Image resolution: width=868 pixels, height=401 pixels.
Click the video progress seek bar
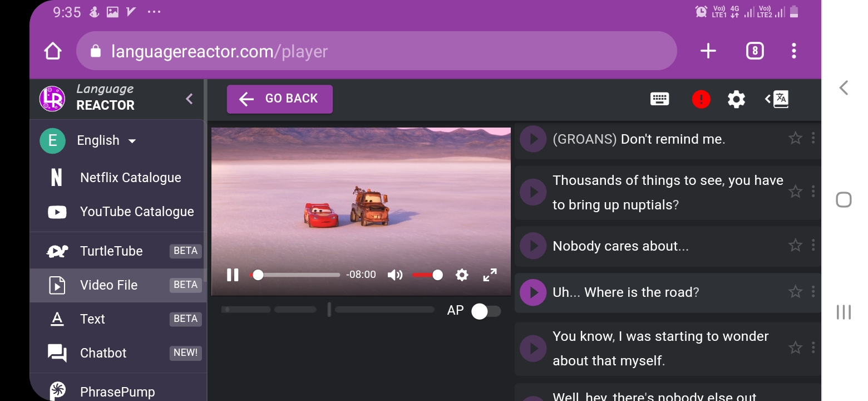(x=295, y=275)
